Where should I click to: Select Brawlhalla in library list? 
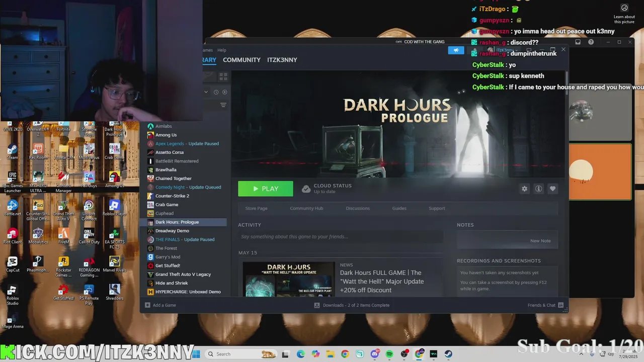point(166,169)
